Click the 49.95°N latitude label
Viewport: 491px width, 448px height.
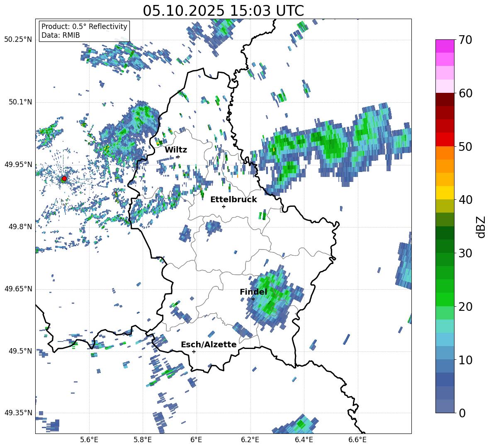tap(18, 164)
